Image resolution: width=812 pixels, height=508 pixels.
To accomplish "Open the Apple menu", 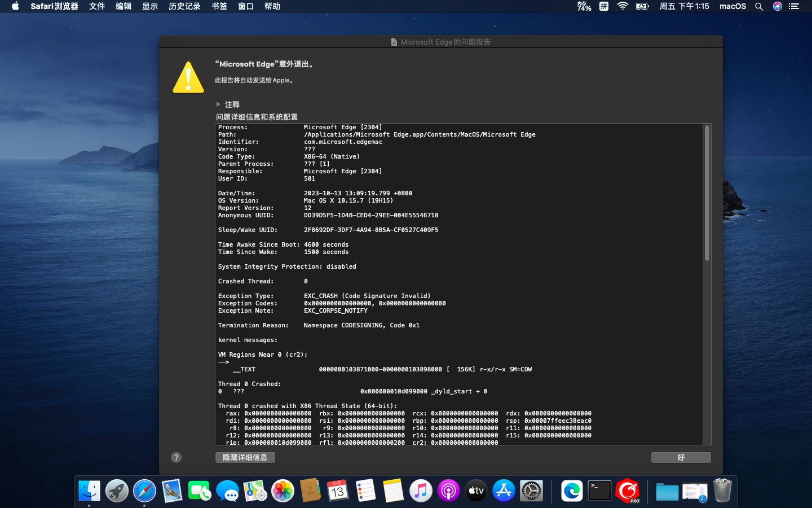I will (15, 6).
